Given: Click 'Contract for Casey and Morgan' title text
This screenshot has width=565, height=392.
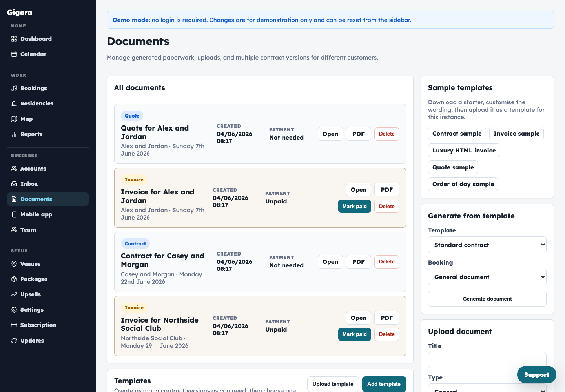Looking at the screenshot, I should [162, 260].
